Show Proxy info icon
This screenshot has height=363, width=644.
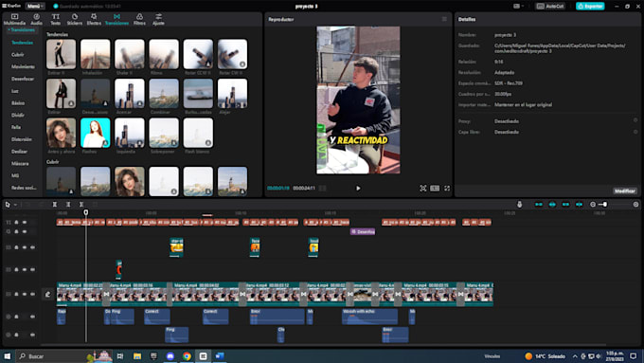[635, 120]
